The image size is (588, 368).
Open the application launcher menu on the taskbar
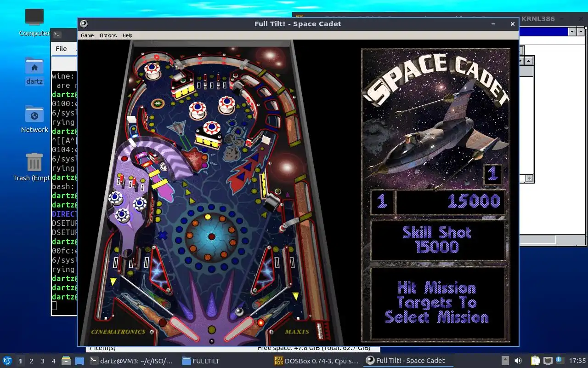pos(7,361)
